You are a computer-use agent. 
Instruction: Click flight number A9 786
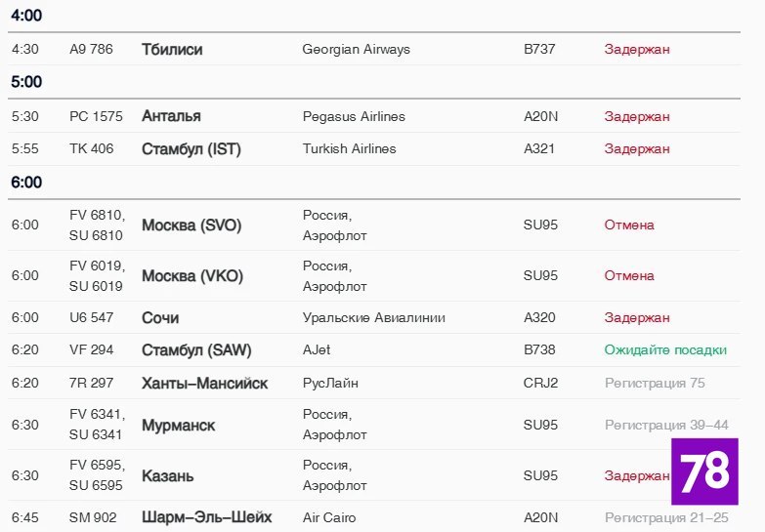tap(92, 49)
